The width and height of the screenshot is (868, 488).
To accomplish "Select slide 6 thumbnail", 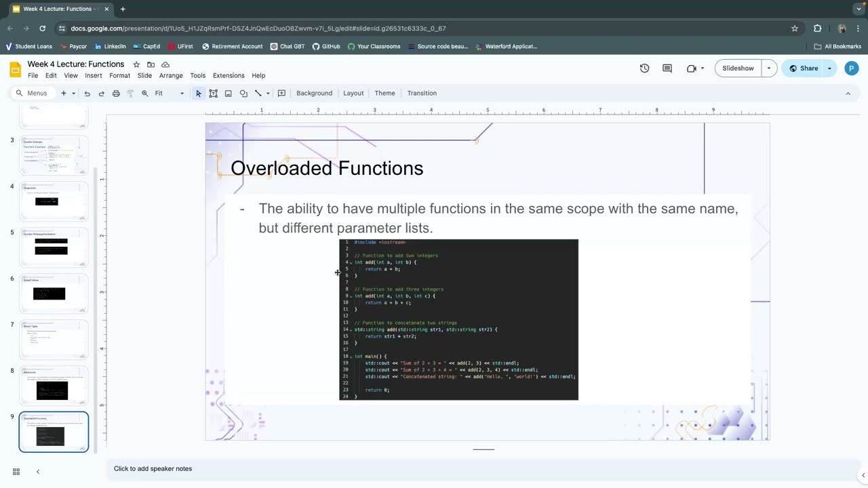I will tap(54, 294).
